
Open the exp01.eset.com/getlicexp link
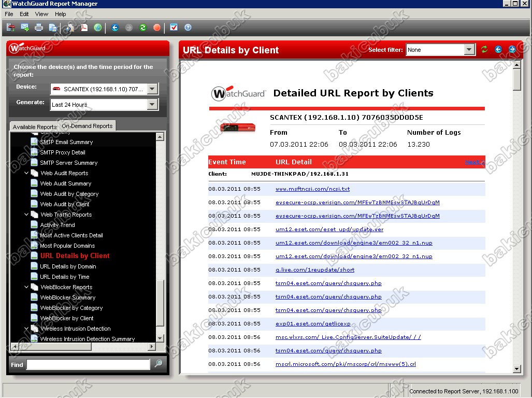pos(313,324)
